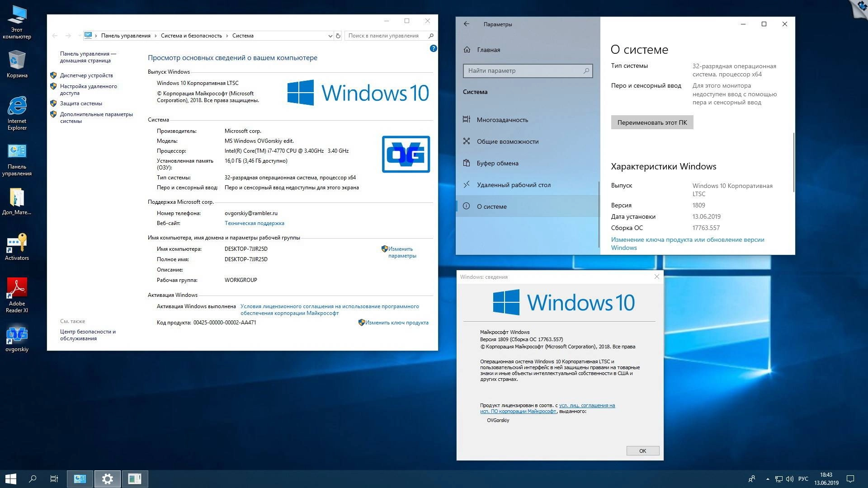Open Техническая поддержка website link

255,223
